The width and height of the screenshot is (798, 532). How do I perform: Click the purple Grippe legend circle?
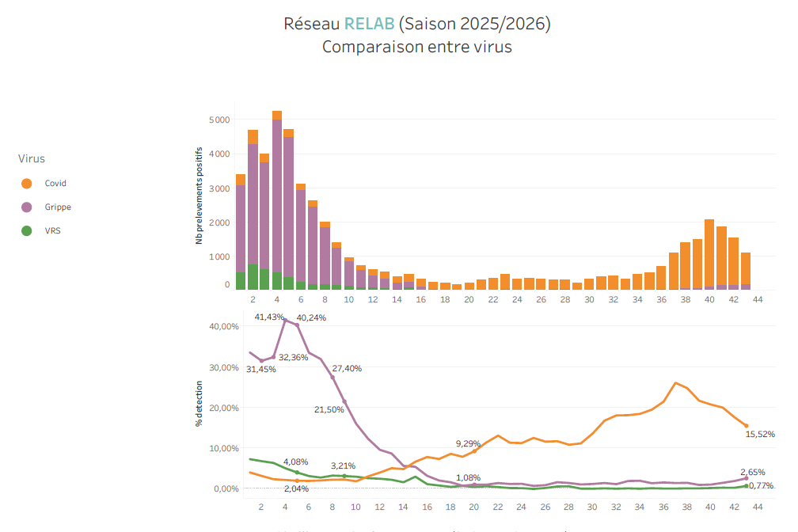tap(27, 207)
